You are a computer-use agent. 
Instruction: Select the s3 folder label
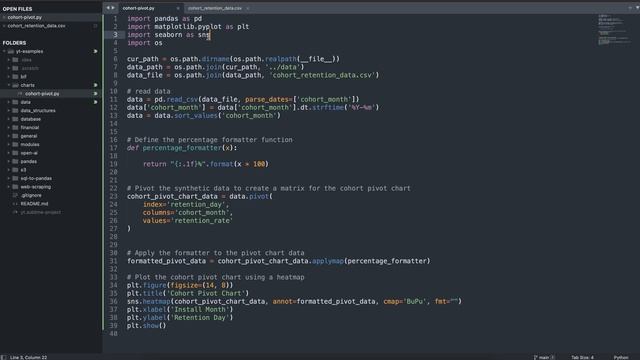pos(23,170)
